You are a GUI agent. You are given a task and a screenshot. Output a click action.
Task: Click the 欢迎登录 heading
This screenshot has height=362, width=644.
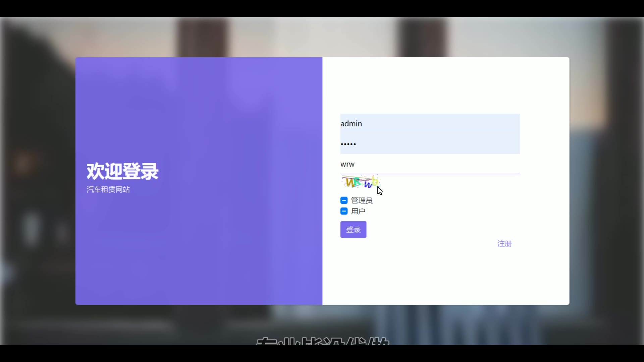(122, 171)
